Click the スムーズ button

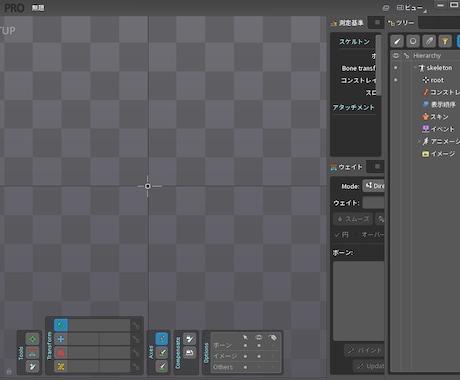point(353,219)
